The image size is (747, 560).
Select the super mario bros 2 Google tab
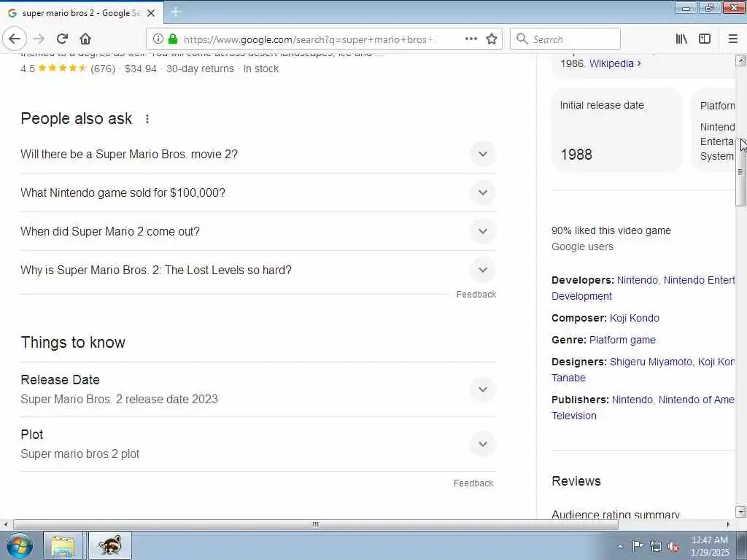point(82,13)
